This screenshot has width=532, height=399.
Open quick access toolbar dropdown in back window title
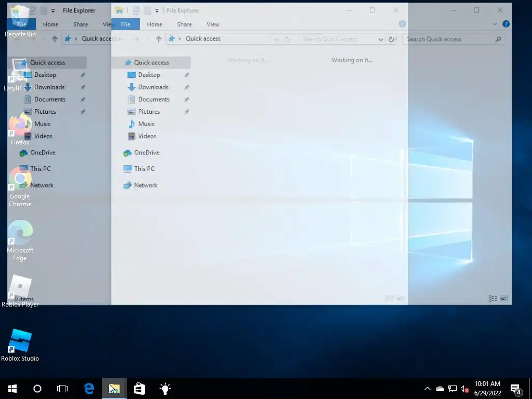[x=53, y=10]
